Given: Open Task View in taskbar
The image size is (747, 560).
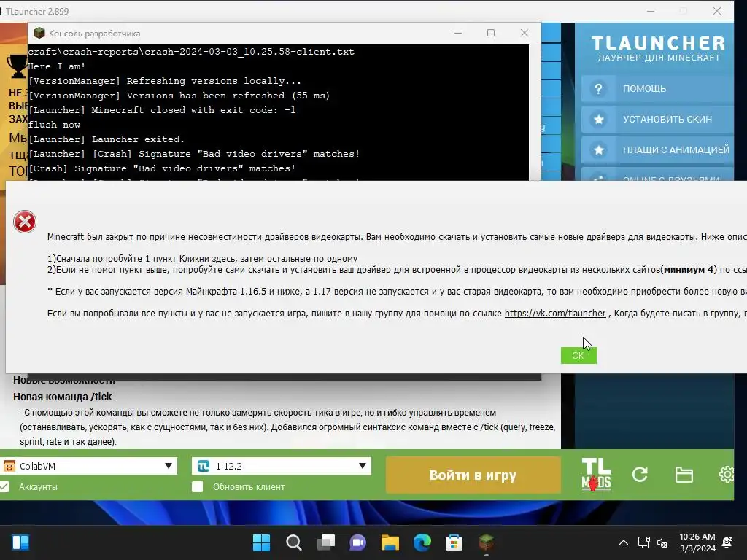Looking at the screenshot, I should coord(326,542).
